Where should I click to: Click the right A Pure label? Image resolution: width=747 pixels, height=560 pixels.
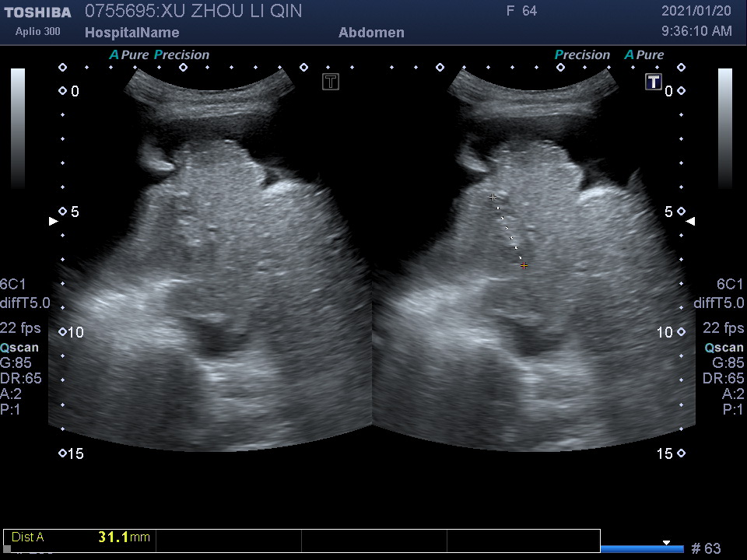(x=644, y=54)
